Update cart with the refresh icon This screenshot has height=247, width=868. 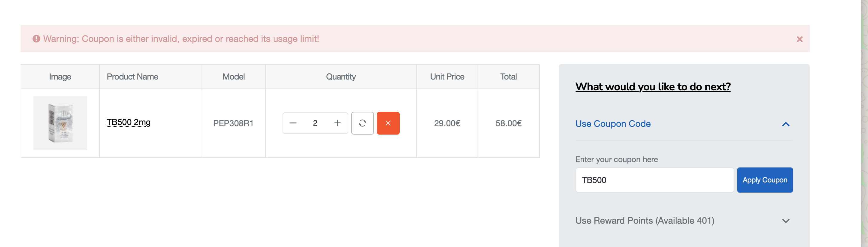pos(362,123)
